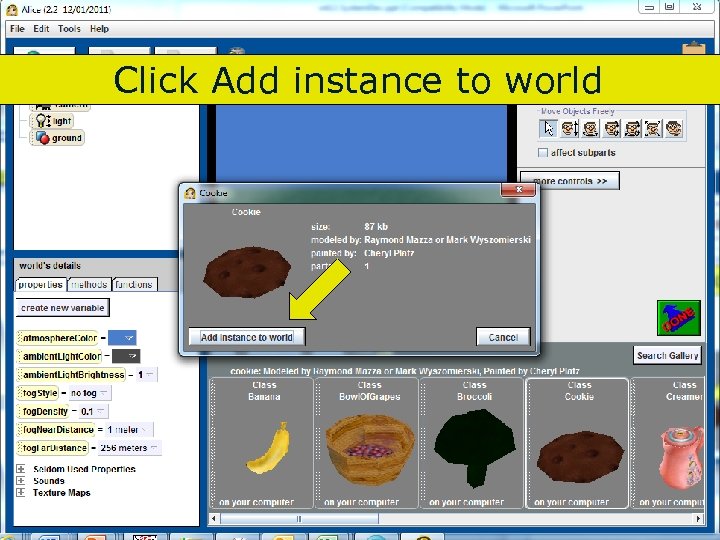Click the Search Gallery button

[667, 355]
